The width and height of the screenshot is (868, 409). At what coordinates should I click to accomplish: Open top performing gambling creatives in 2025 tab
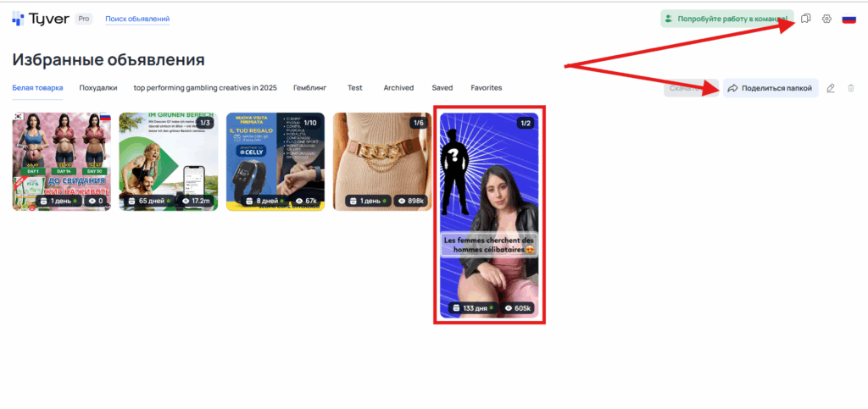(205, 88)
